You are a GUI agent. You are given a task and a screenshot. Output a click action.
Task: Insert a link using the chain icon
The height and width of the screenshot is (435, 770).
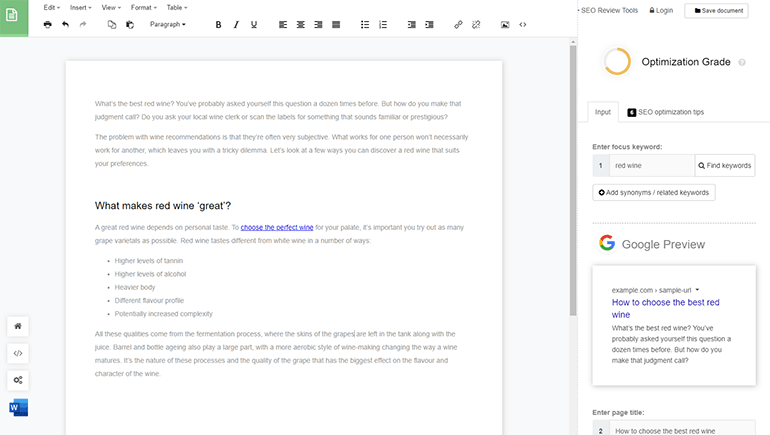click(x=458, y=24)
